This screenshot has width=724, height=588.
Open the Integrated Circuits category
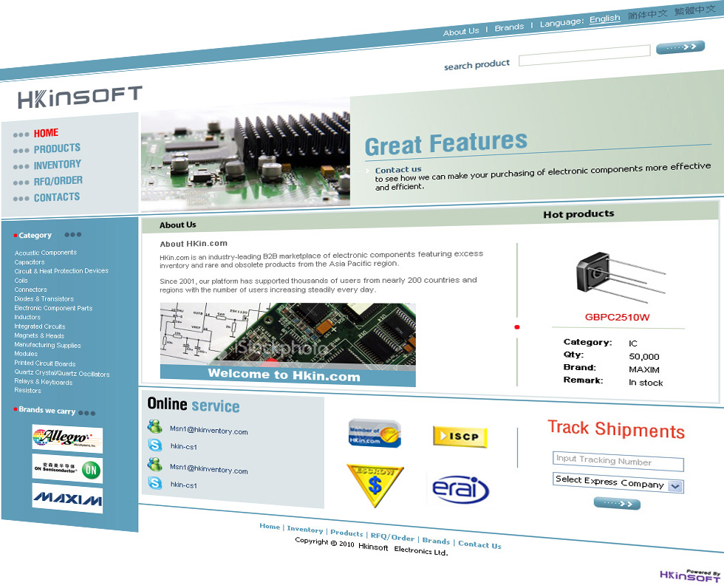click(40, 327)
